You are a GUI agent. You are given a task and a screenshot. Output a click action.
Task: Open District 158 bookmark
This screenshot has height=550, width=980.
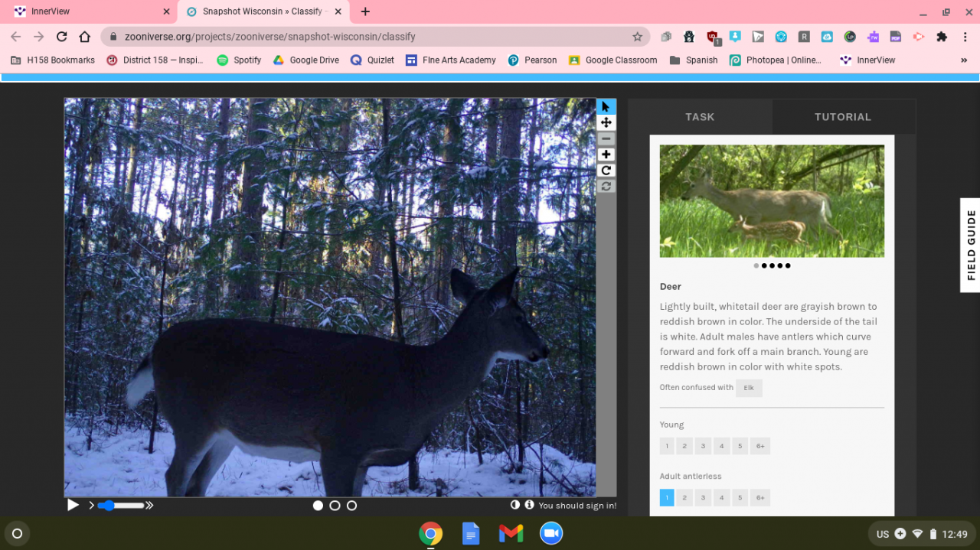(x=155, y=60)
